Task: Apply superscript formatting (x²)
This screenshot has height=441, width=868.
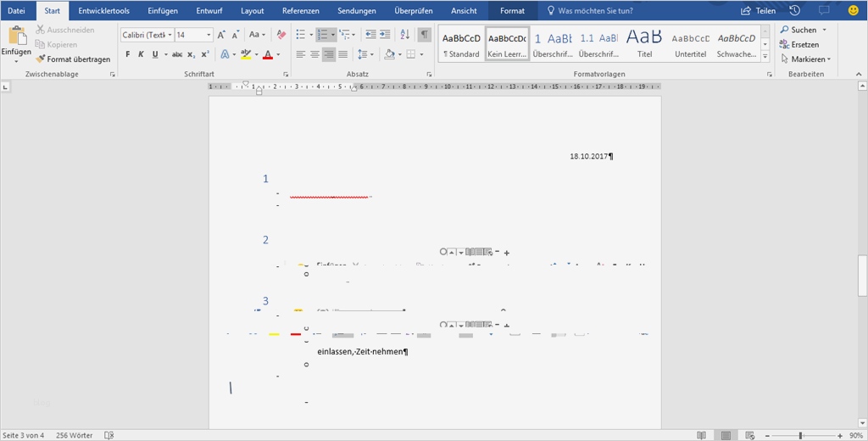Action: pos(205,54)
